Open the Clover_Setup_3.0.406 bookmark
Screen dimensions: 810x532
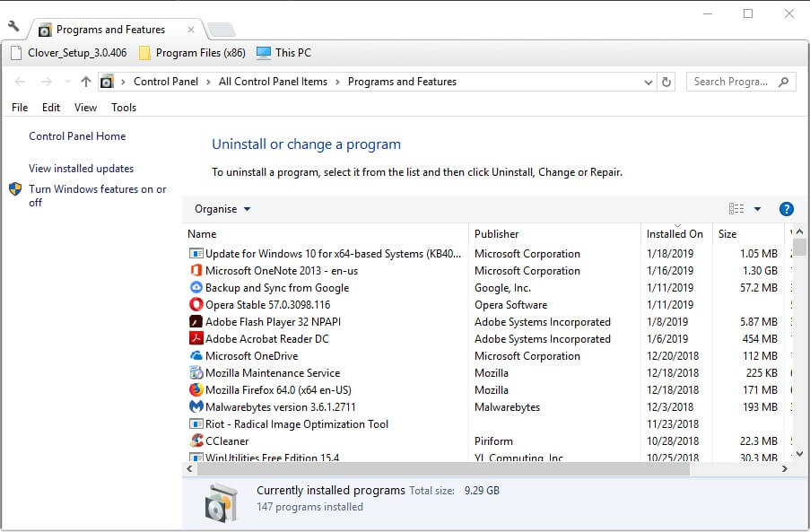click(x=69, y=53)
